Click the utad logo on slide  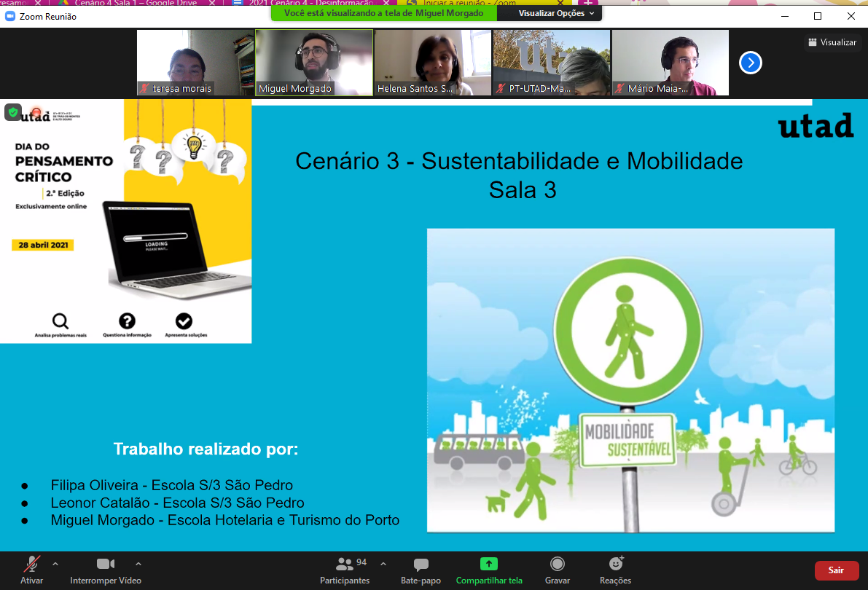pos(816,126)
